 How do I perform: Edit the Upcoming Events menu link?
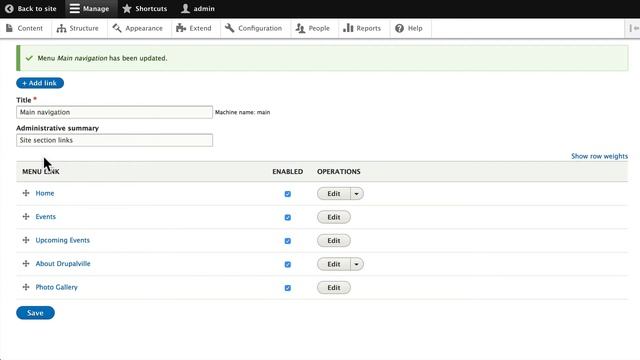coord(334,240)
